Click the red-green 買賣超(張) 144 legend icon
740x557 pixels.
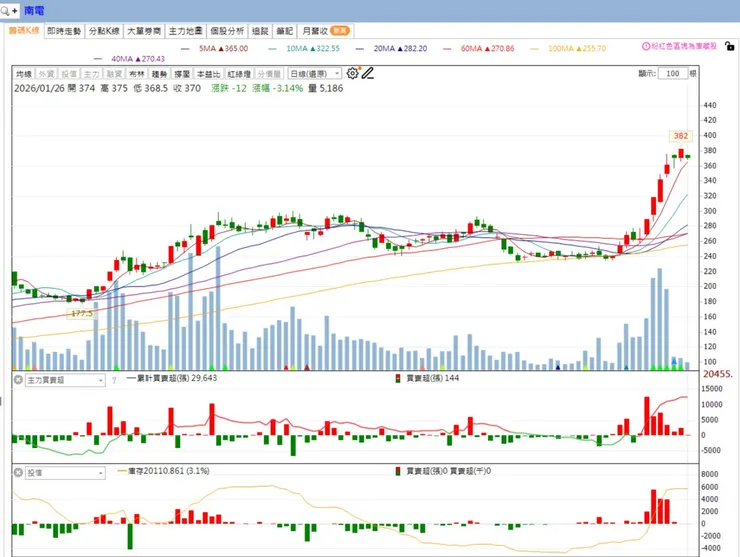398,378
